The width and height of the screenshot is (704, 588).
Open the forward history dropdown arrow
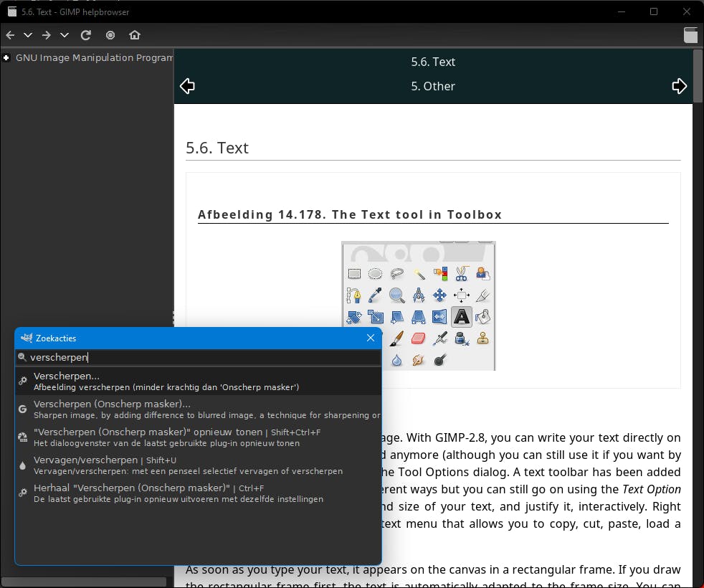click(x=65, y=35)
